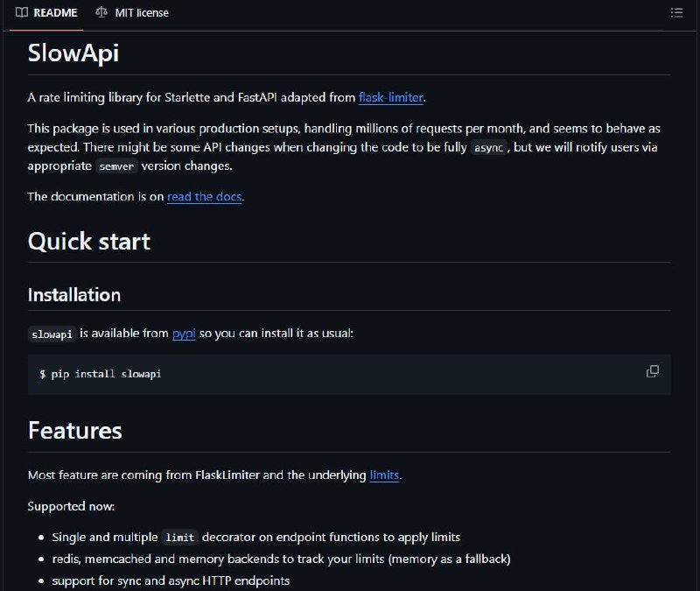Click the SlowApi heading

(x=73, y=53)
